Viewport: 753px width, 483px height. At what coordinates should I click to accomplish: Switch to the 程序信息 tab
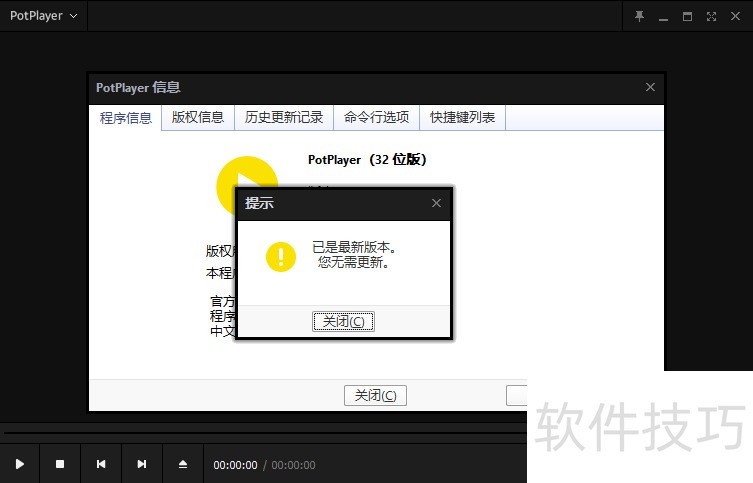125,118
